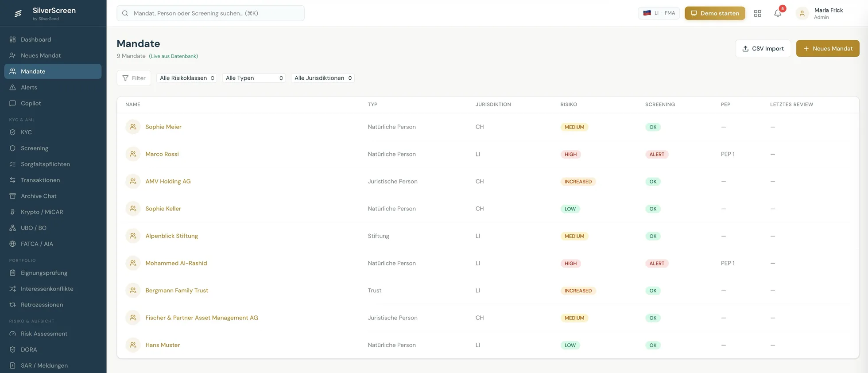Click the HIGH risk badge for Marco Rossi
The image size is (868, 373).
[570, 154]
